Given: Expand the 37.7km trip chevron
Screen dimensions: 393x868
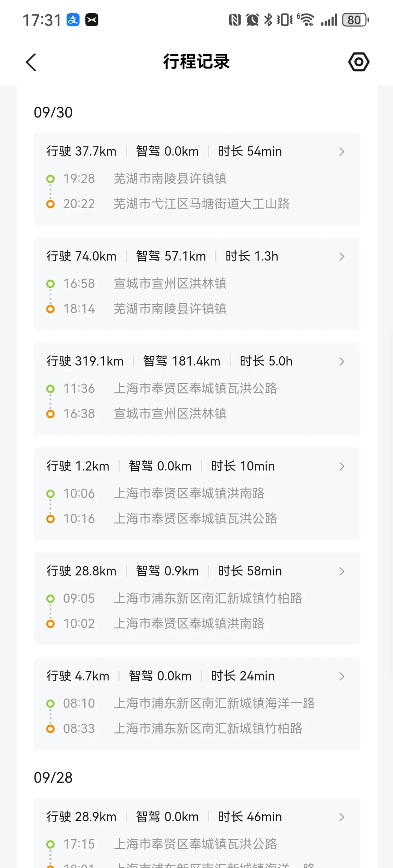Looking at the screenshot, I should [x=341, y=152].
